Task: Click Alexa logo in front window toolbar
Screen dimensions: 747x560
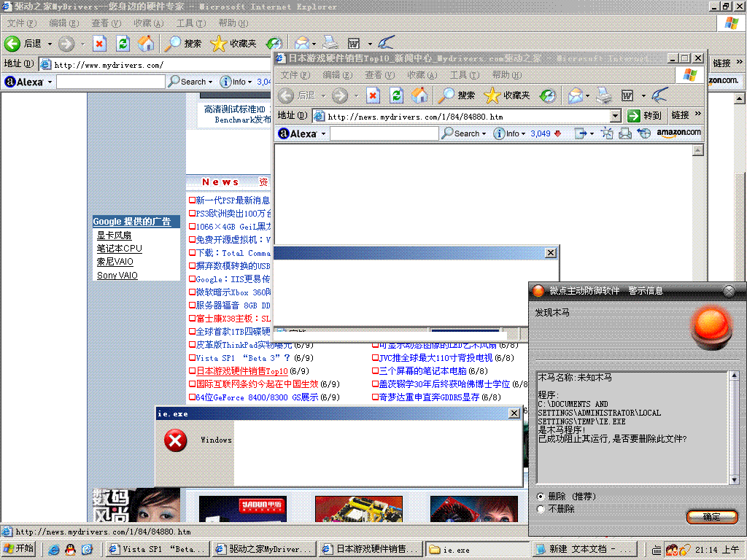Action: [298, 134]
